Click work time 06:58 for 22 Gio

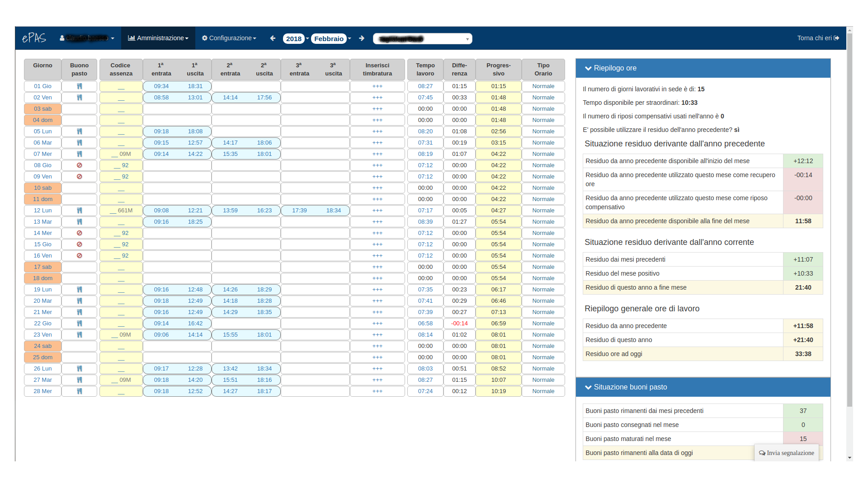(425, 324)
